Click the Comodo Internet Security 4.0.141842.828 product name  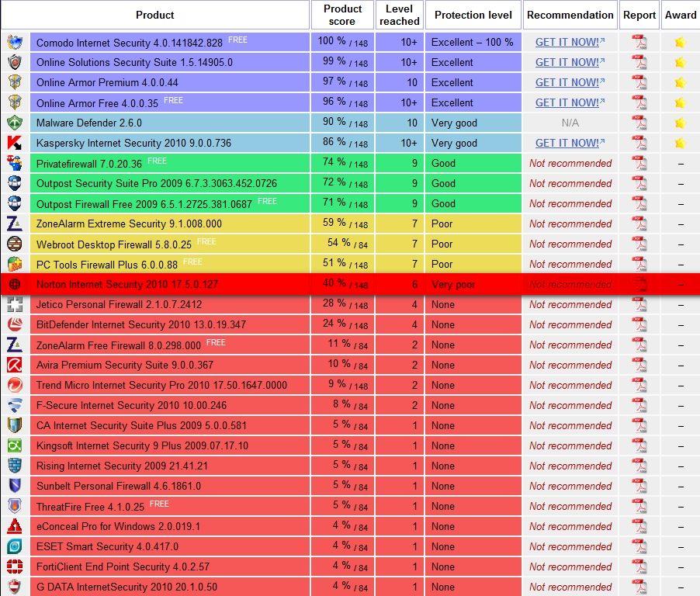130,43
